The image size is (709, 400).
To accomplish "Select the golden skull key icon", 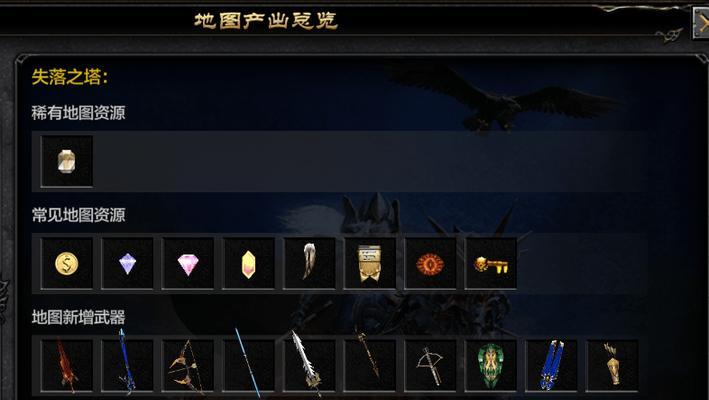I will (x=491, y=264).
